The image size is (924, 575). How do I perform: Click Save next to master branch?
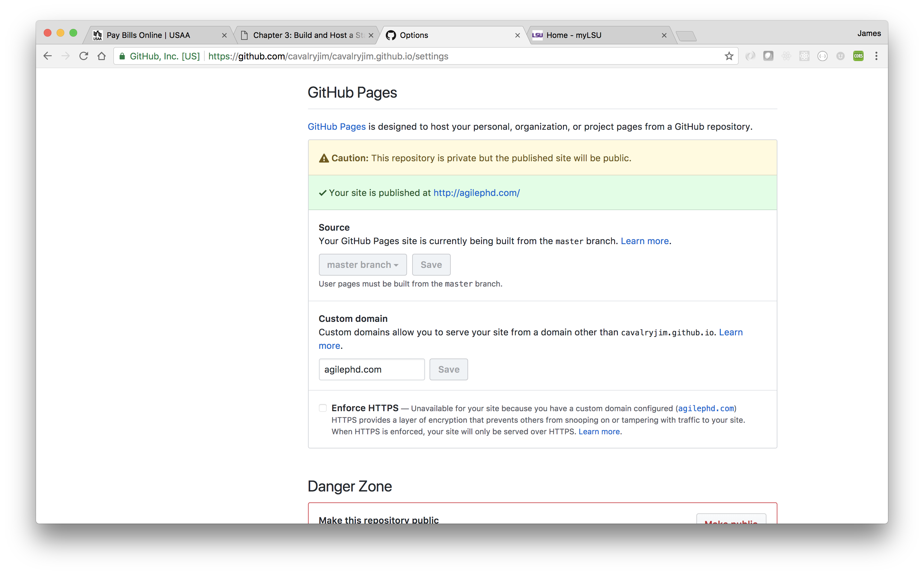pos(431,265)
